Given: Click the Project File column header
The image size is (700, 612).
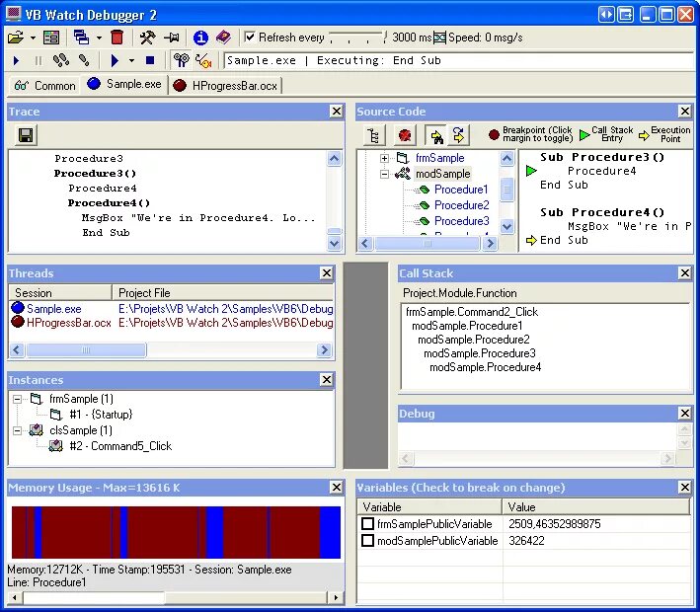Looking at the screenshot, I should pyautogui.click(x=223, y=293).
